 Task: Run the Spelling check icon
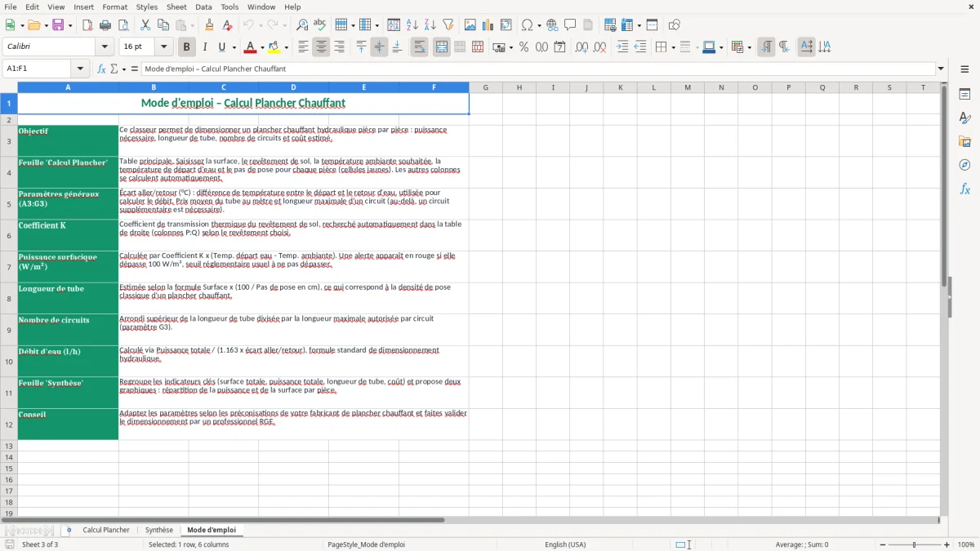[320, 25]
